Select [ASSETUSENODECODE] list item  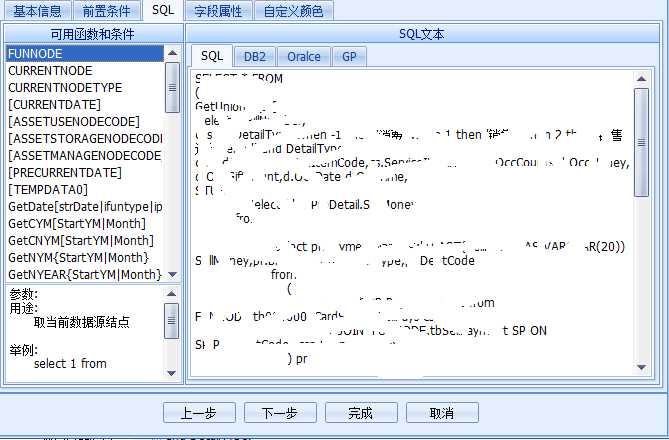(x=84, y=122)
